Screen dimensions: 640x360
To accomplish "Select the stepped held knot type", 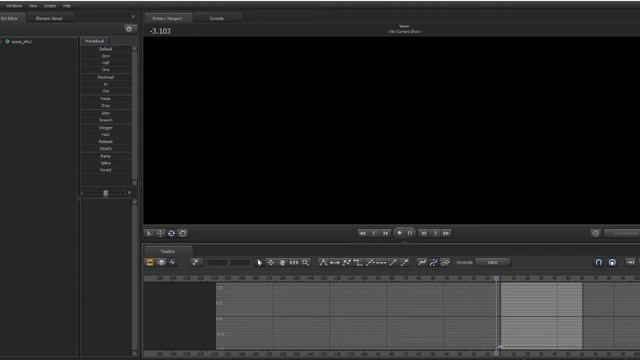I will click(x=358, y=262).
